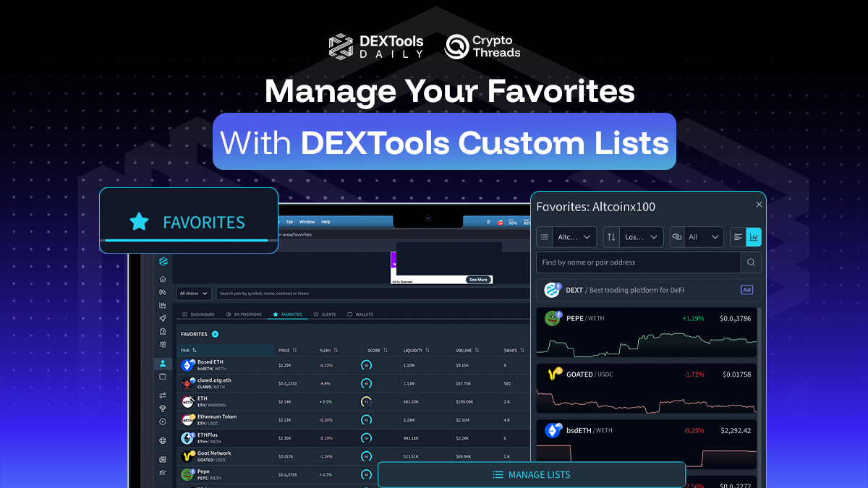The width and height of the screenshot is (868, 488).
Task: Click the 5.18M liquidity value
Action: pos(409,420)
